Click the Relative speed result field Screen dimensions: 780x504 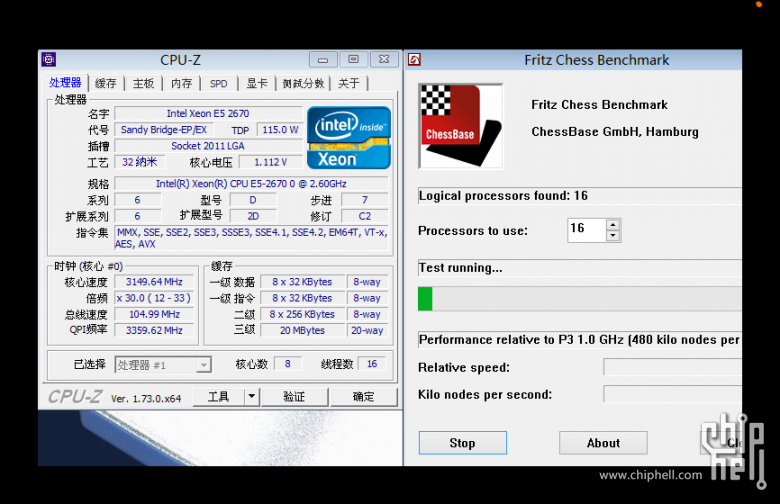point(672,367)
